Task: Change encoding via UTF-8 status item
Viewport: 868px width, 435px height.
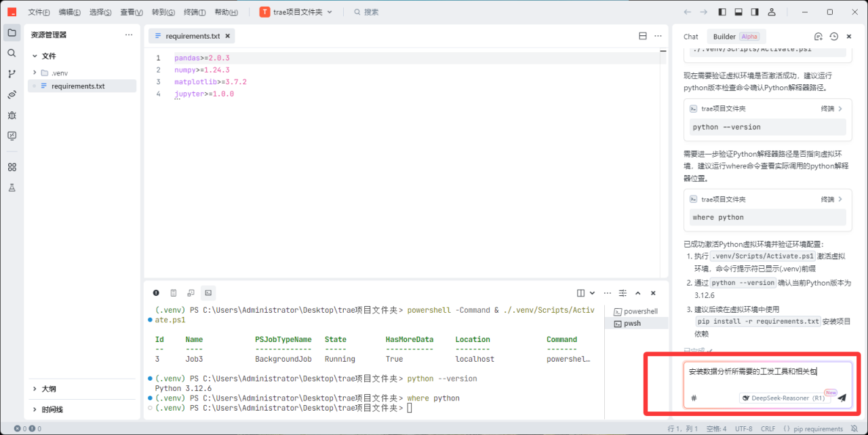Action: (x=743, y=429)
